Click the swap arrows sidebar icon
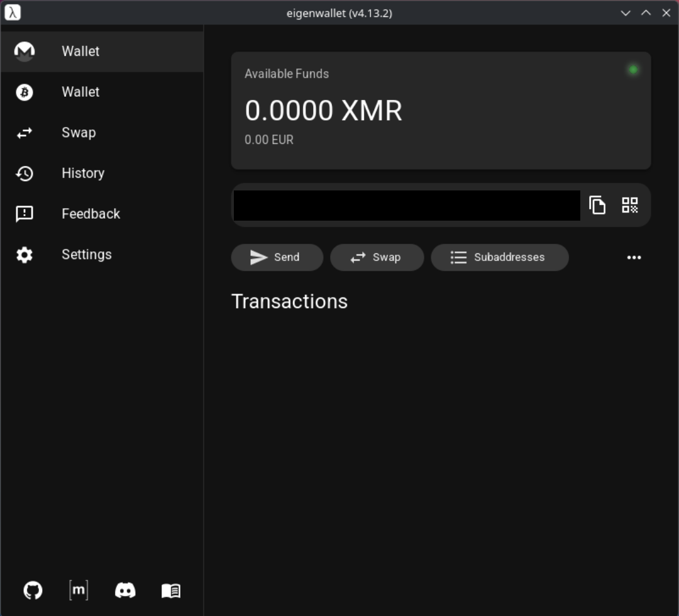679x616 pixels. click(25, 133)
